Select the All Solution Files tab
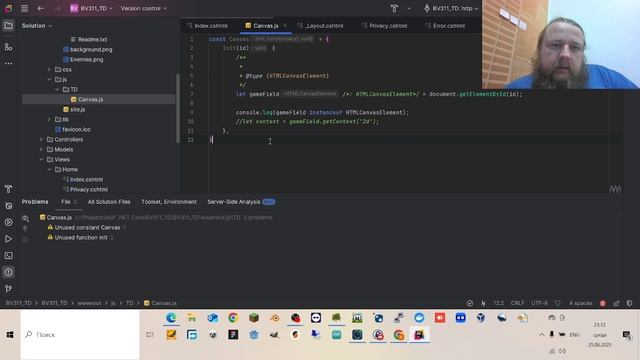This screenshot has height=360, width=640. click(x=109, y=202)
